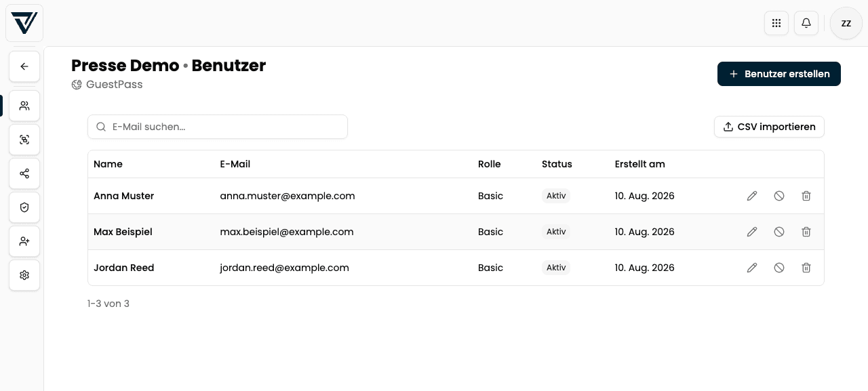
Task: Click jordan.reed@example.com email
Action: [x=285, y=268]
